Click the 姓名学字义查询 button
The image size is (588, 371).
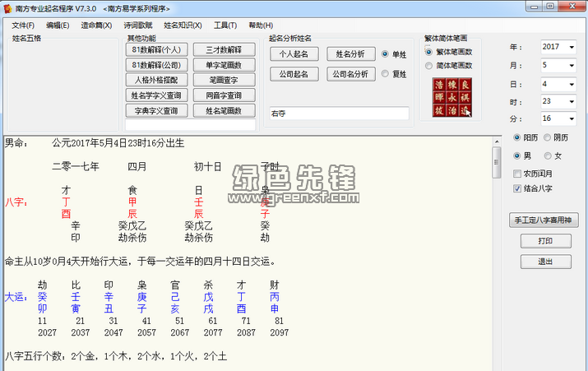click(157, 95)
